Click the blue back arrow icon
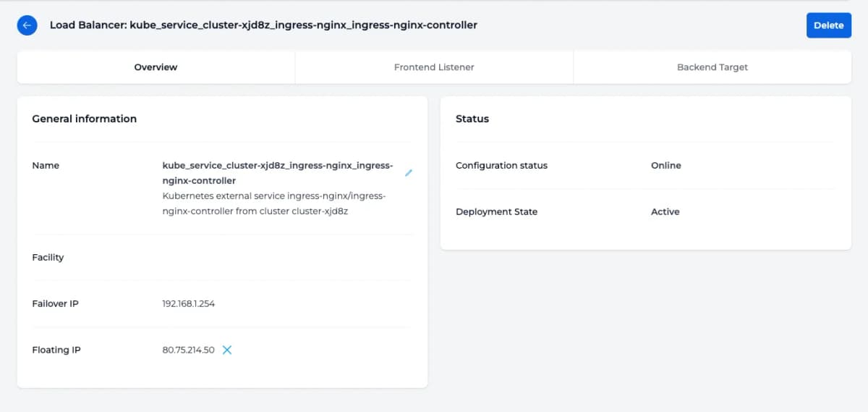 click(x=27, y=25)
